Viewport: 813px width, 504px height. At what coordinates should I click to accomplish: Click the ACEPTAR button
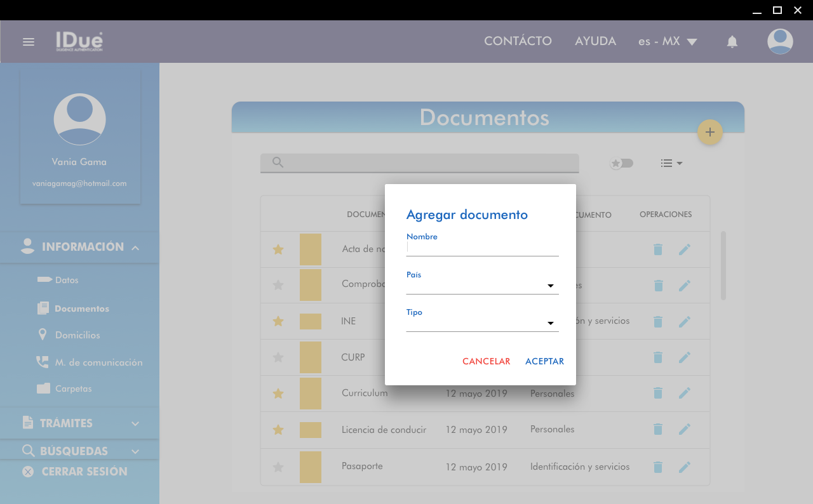[x=544, y=361]
